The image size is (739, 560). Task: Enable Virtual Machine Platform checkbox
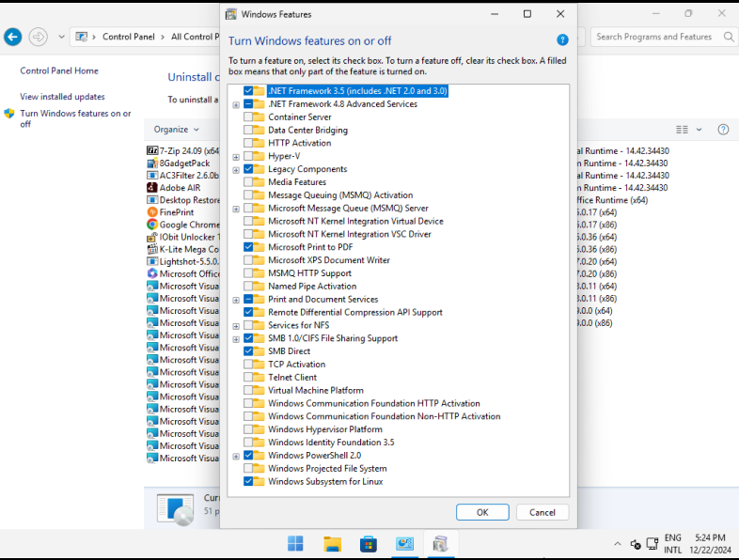248,390
